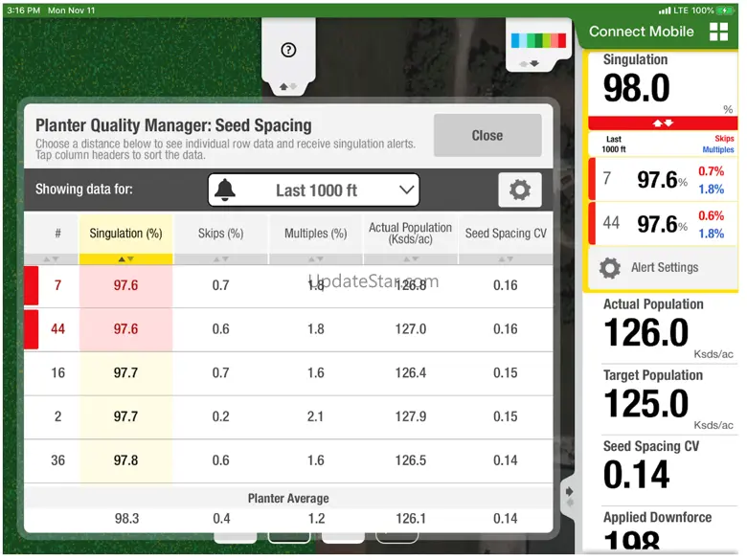Select row 44 in the table
This screenshot has width=747, height=560.
288,329
